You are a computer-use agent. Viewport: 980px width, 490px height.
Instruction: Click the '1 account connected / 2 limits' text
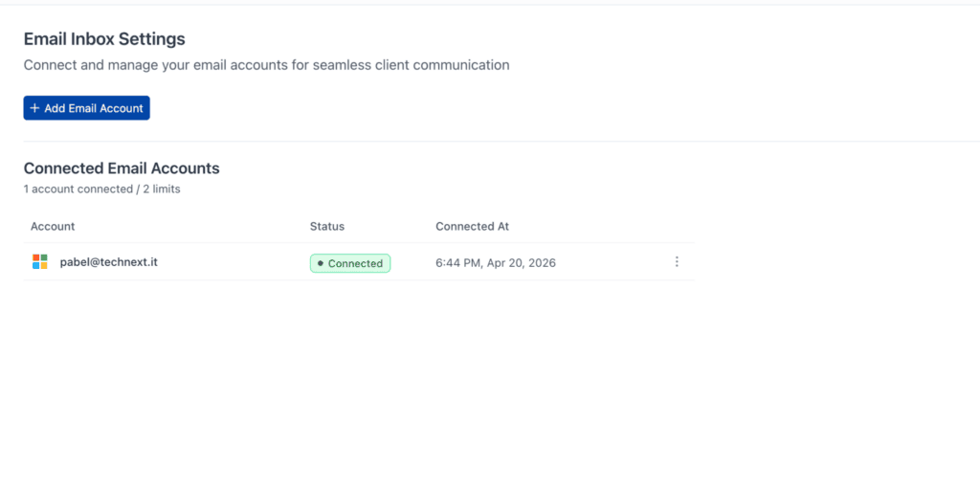tap(101, 189)
